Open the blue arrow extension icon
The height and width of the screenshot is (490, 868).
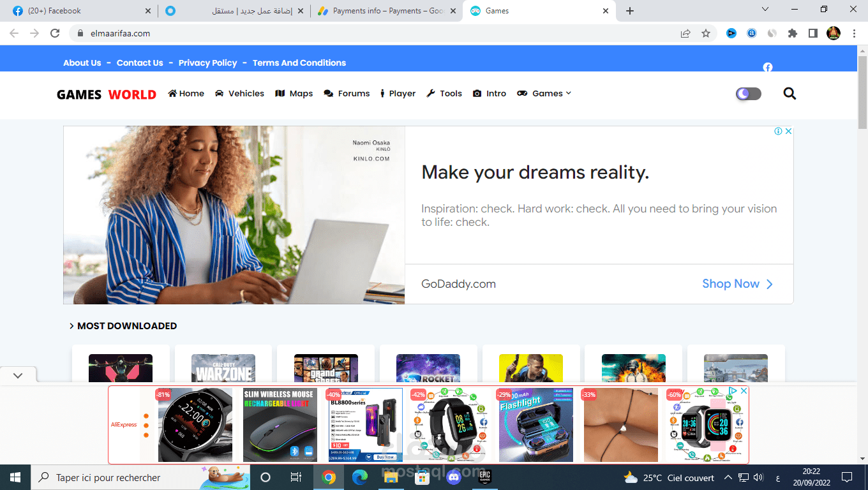click(731, 33)
